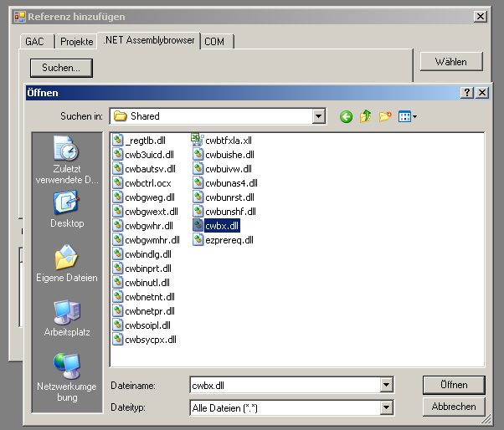
Task: Close the Referenz hinzufügen window
Action: (481, 17)
